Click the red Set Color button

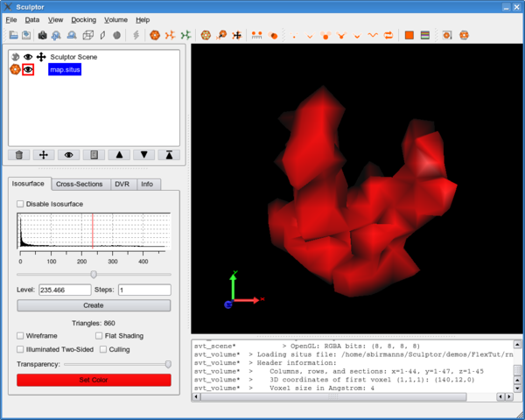coord(94,380)
